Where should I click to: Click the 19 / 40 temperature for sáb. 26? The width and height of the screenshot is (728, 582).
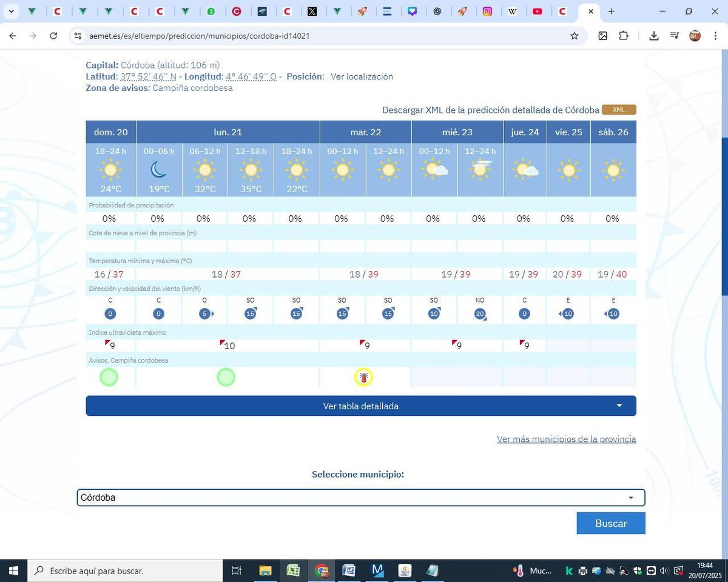coord(613,274)
